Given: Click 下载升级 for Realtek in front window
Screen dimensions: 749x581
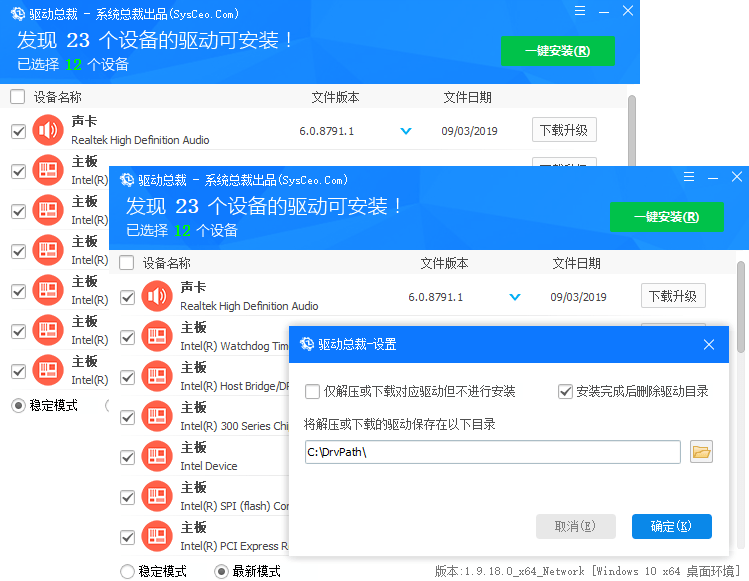Looking at the screenshot, I should click(673, 296).
